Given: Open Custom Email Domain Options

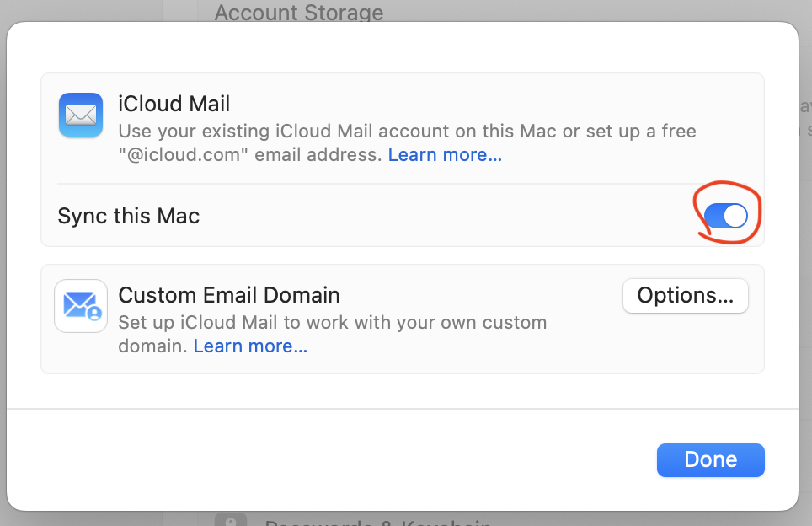Looking at the screenshot, I should [x=685, y=295].
